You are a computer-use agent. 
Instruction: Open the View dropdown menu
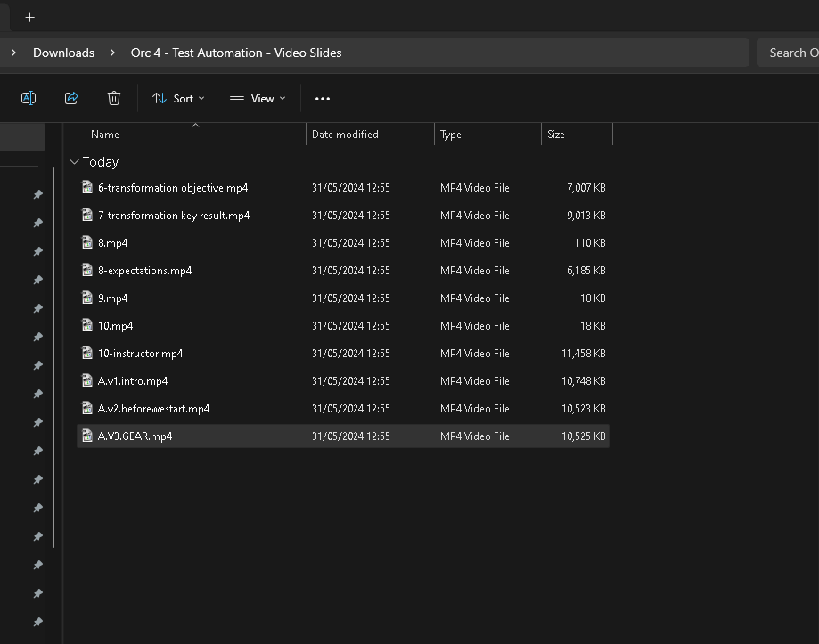[258, 98]
